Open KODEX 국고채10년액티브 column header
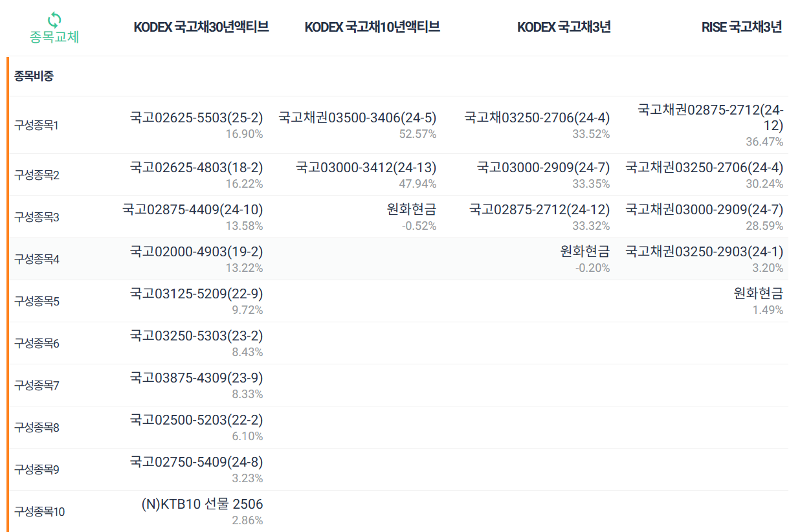The image size is (800, 532). point(370,27)
